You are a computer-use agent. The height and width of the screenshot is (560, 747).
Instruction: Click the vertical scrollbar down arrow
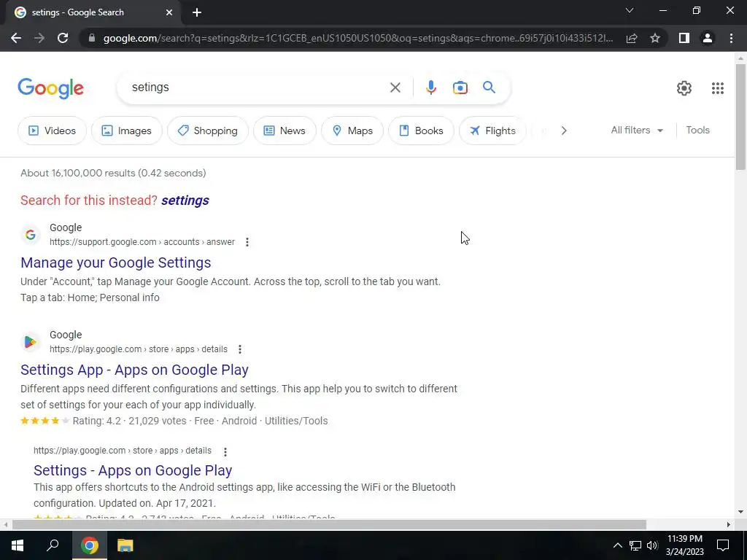740,512
